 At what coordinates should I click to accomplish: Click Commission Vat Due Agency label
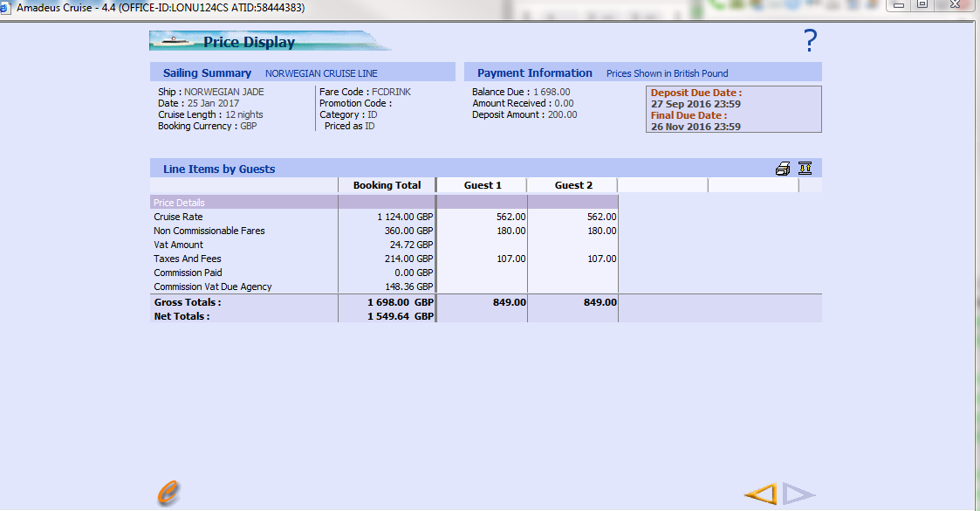213,287
